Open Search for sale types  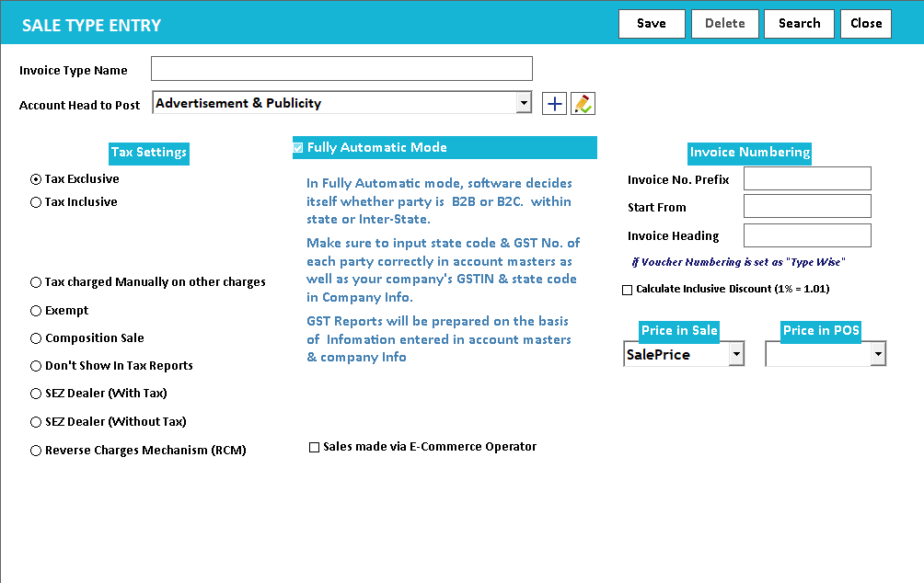pyautogui.click(x=799, y=24)
